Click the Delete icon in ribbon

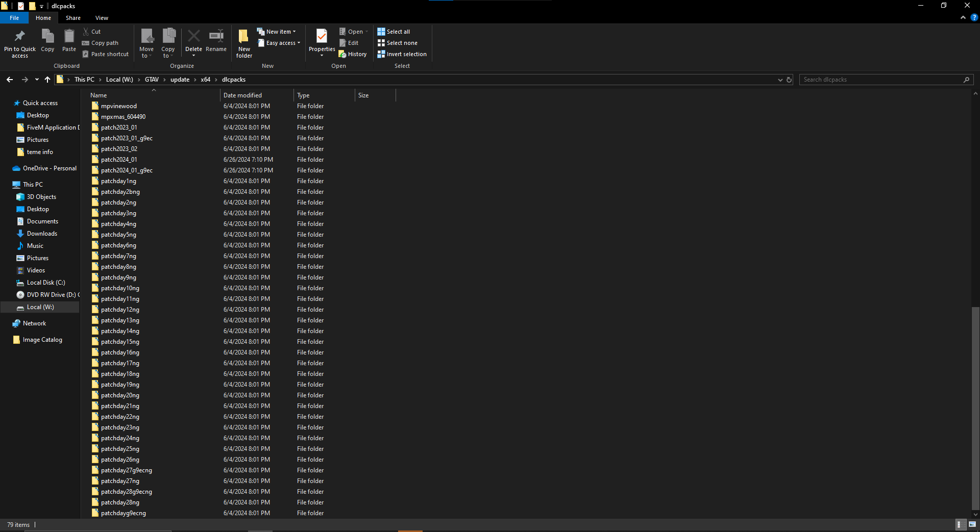[x=193, y=37]
